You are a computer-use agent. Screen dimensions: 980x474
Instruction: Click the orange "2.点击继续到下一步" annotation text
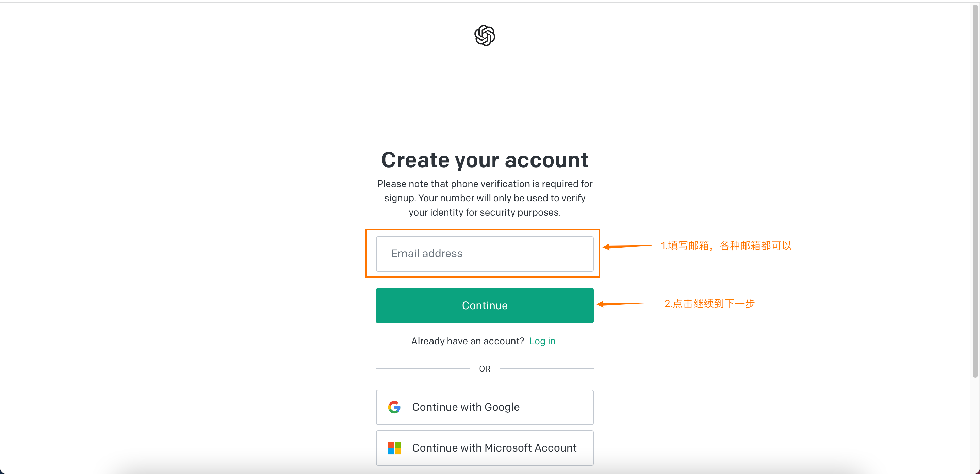tap(709, 303)
